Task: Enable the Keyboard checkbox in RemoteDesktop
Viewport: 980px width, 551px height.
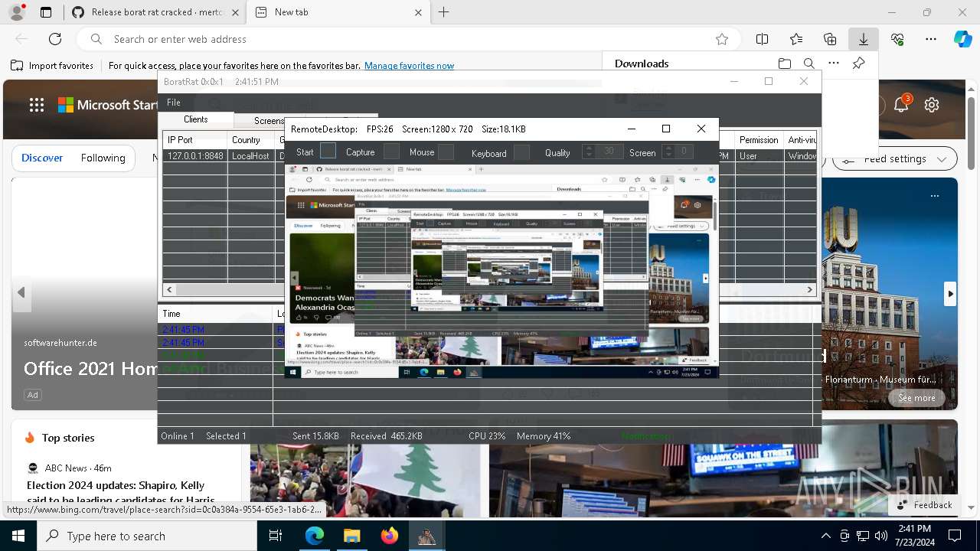Action: pos(521,152)
